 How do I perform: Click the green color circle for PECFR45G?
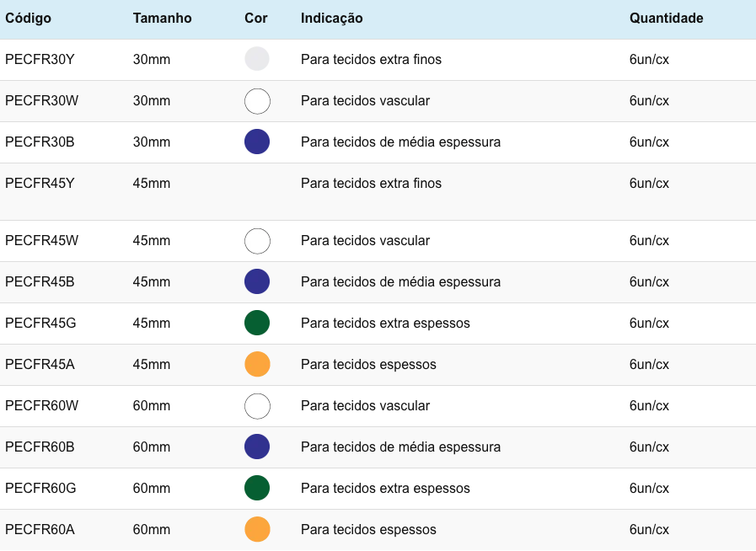point(257,323)
